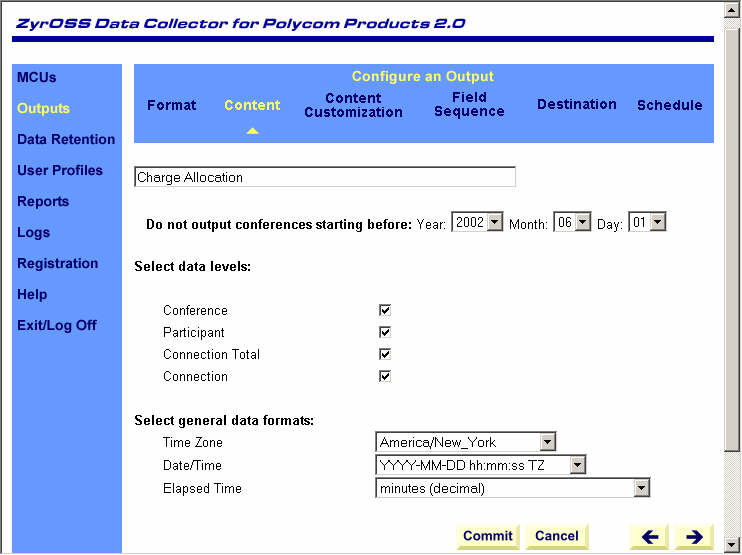Screen dimensions: 742x555
Task: Open the Year dropdown
Action: click(494, 223)
